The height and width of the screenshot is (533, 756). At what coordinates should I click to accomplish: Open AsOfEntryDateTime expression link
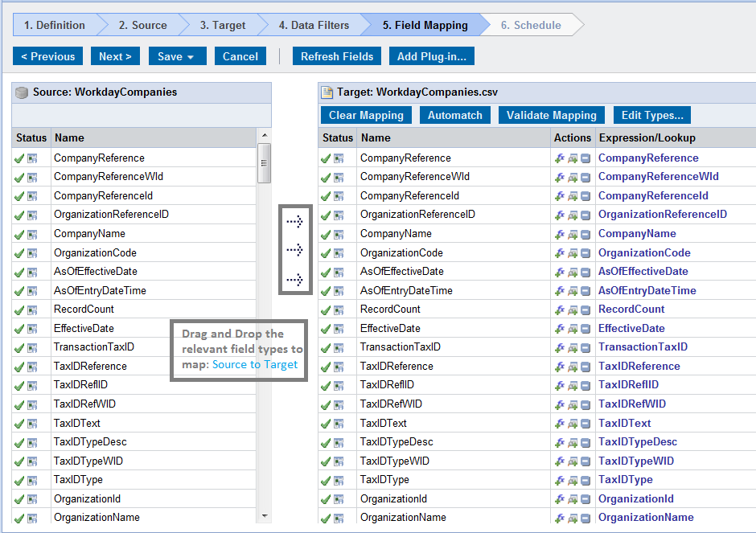point(647,290)
